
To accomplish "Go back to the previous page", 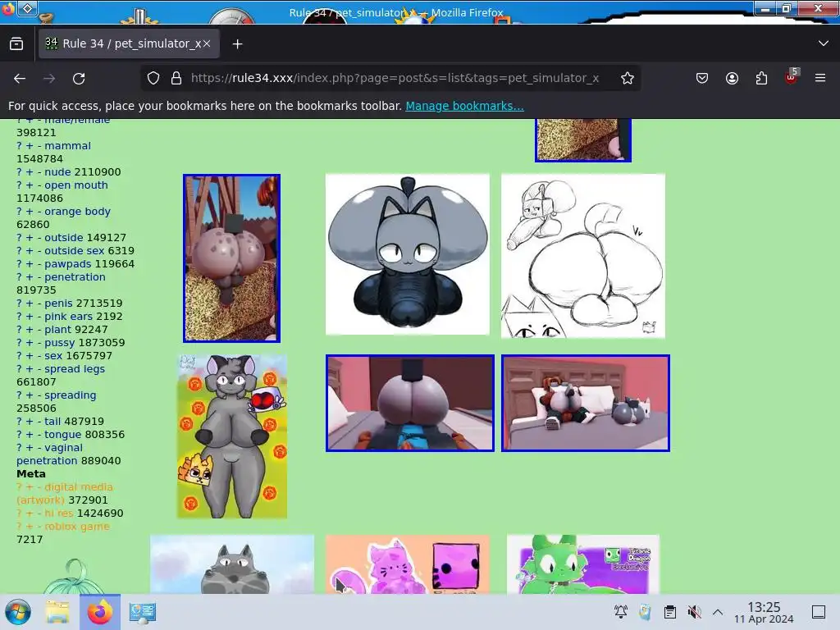I will click(x=20, y=78).
